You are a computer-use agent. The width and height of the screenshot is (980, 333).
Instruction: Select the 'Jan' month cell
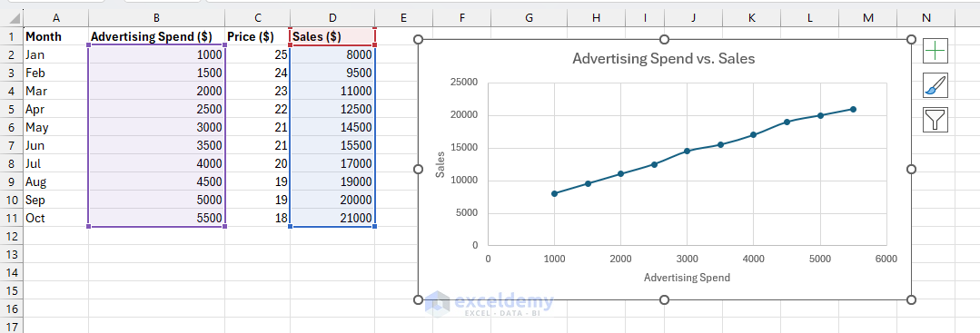(56, 54)
